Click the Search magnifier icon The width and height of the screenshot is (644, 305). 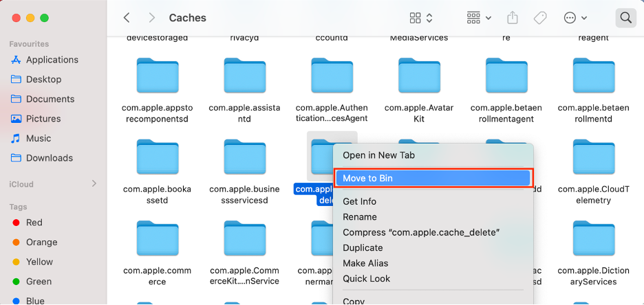625,18
